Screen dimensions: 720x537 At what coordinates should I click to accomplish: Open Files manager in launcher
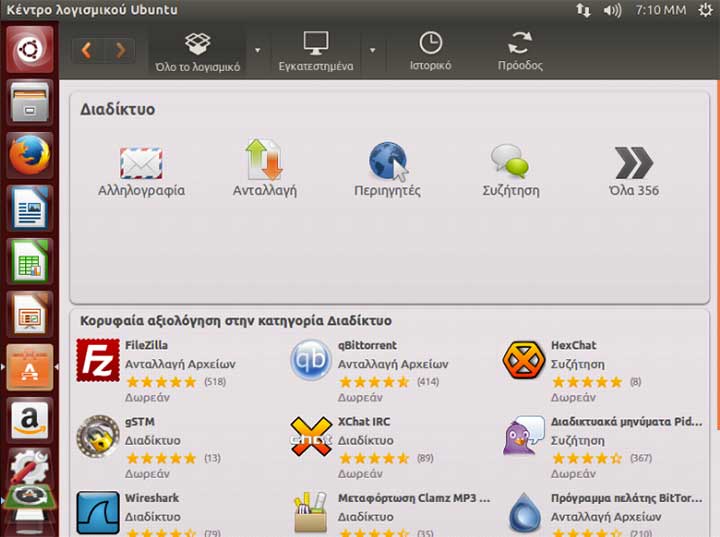tap(30, 102)
